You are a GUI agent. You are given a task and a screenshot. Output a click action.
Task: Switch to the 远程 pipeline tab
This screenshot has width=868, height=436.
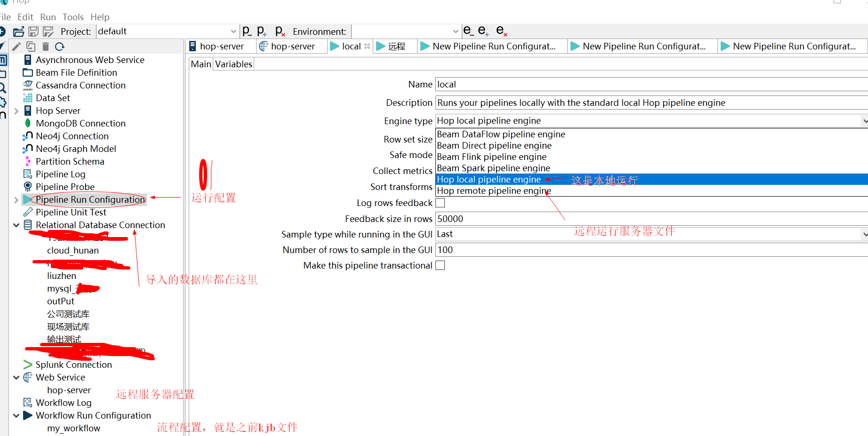click(395, 46)
